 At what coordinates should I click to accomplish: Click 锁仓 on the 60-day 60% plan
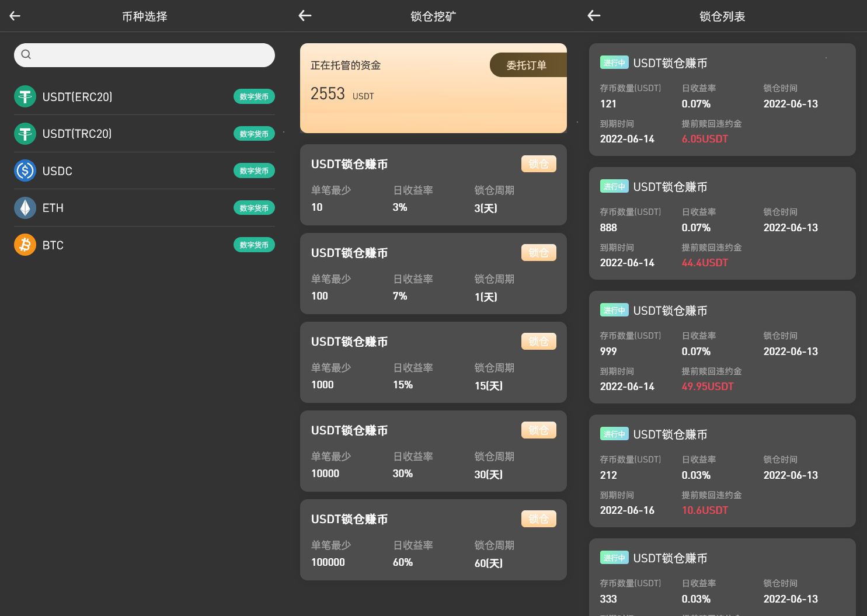click(539, 519)
